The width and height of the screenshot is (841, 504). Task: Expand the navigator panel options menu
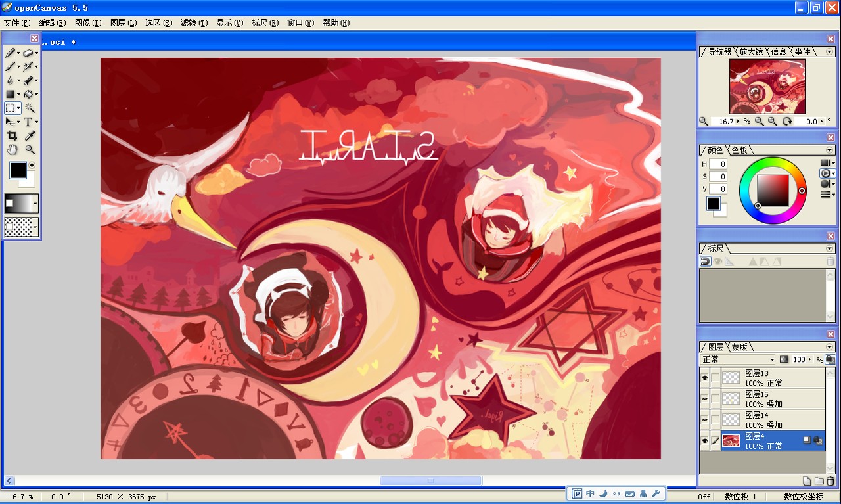tap(830, 51)
